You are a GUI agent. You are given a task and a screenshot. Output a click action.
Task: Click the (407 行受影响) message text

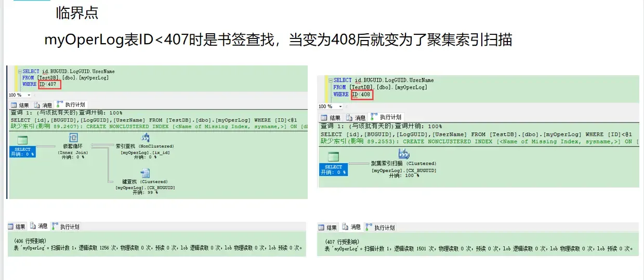[x=341, y=242]
